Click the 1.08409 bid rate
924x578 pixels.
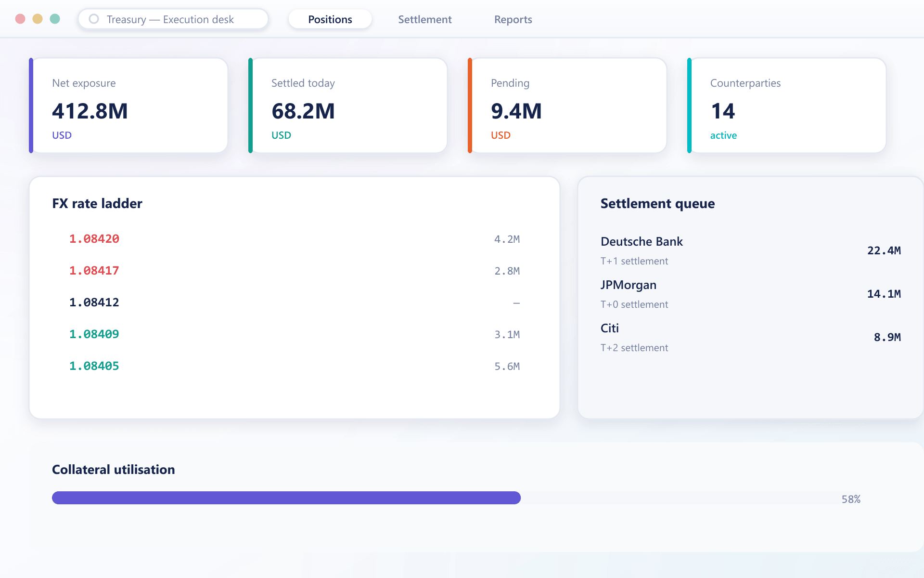[x=94, y=334]
